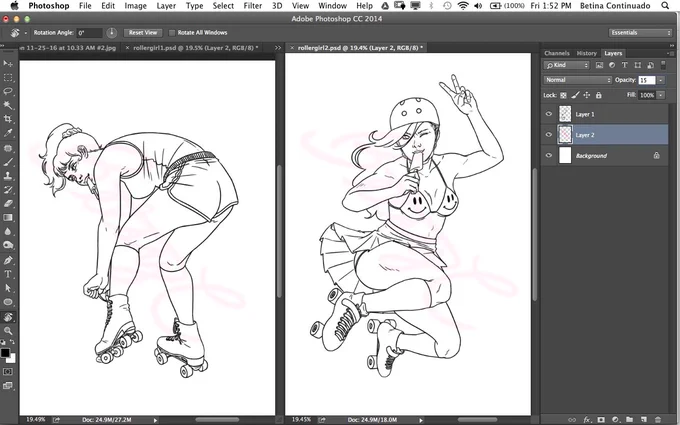Select the Clone Stamp tool

pos(8,176)
